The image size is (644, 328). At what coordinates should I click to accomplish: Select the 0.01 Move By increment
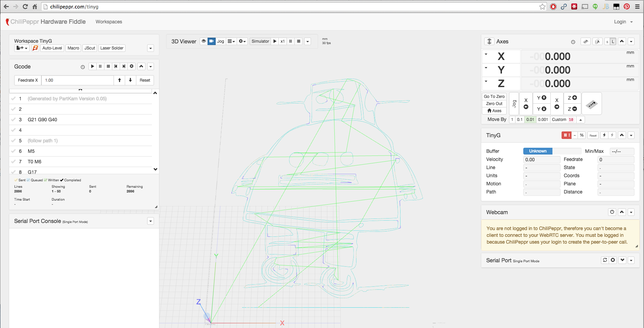pyautogui.click(x=530, y=119)
